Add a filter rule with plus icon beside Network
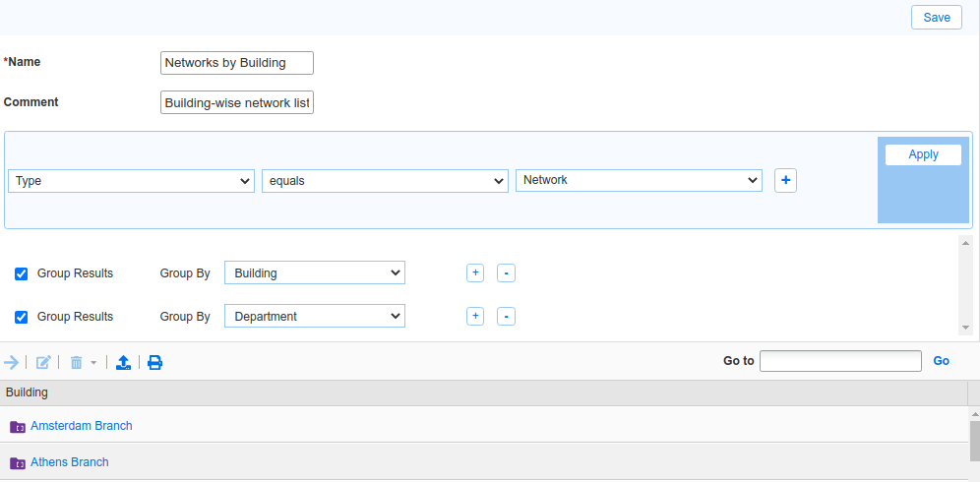This screenshot has height=482, width=980. [785, 181]
